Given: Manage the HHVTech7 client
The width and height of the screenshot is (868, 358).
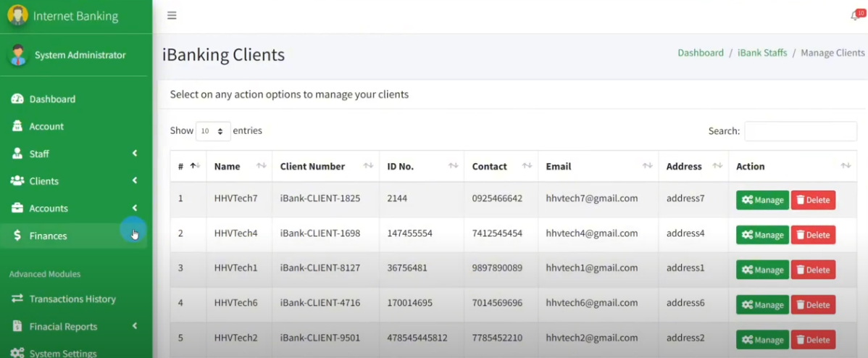Looking at the screenshot, I should (x=762, y=200).
